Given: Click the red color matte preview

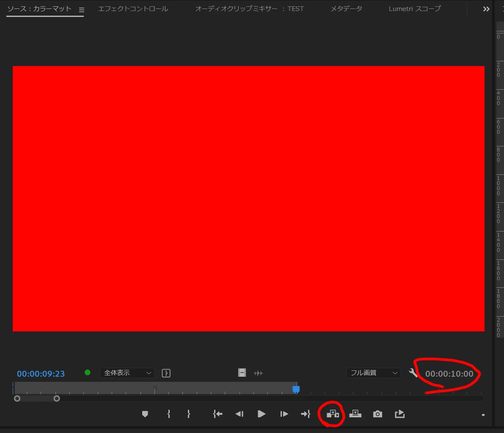Looking at the screenshot, I should tap(248, 199).
